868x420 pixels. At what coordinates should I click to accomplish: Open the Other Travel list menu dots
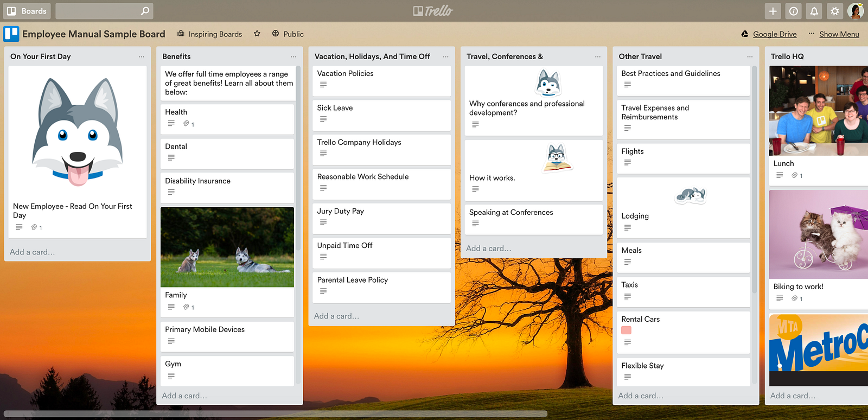[750, 56]
